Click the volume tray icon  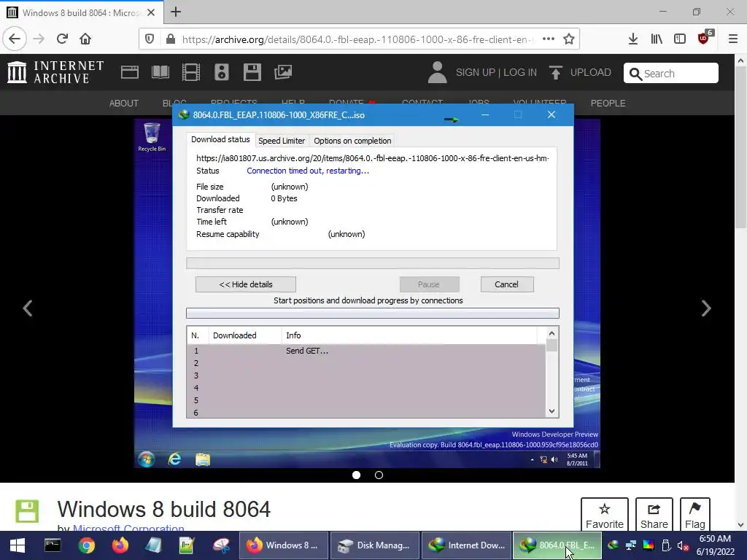pos(683,545)
